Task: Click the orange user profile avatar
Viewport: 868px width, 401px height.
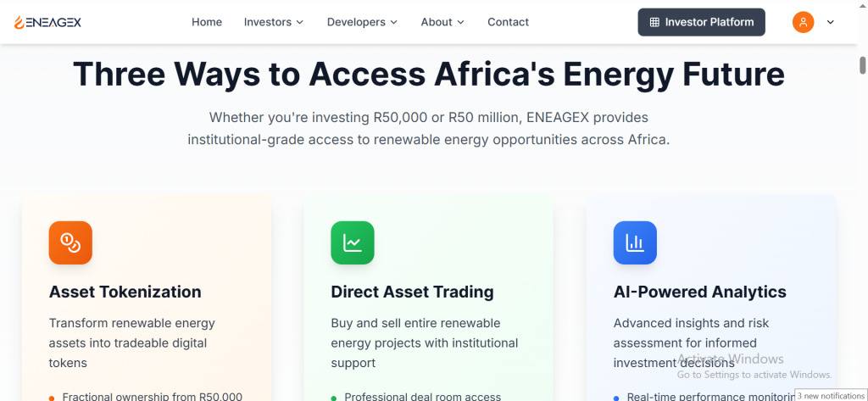Action: 803,22
